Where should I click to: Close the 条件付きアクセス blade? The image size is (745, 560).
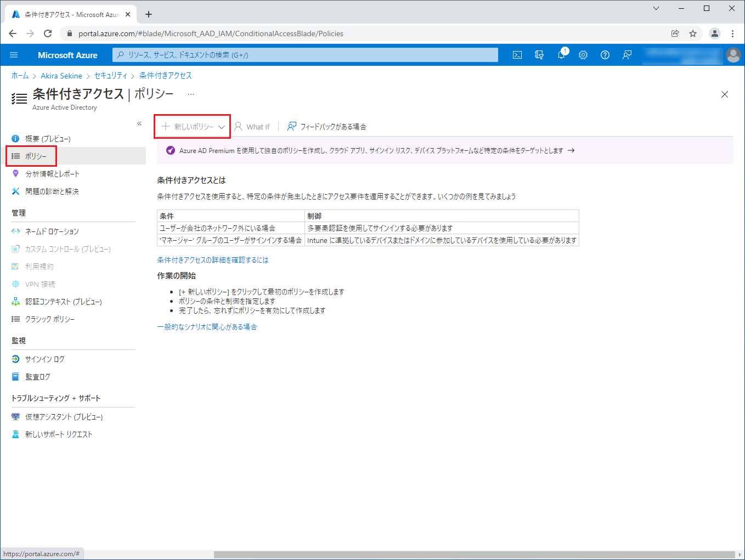(725, 94)
